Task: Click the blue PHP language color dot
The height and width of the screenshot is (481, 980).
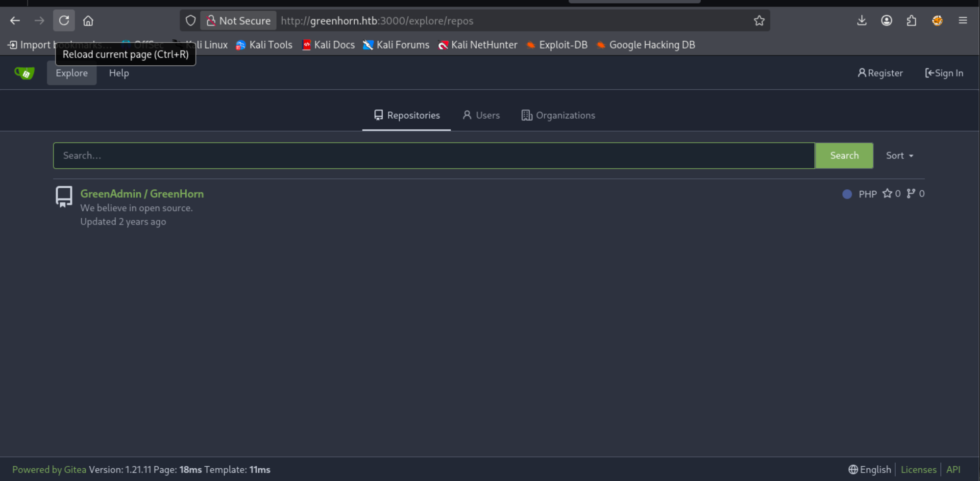Action: 847,194
